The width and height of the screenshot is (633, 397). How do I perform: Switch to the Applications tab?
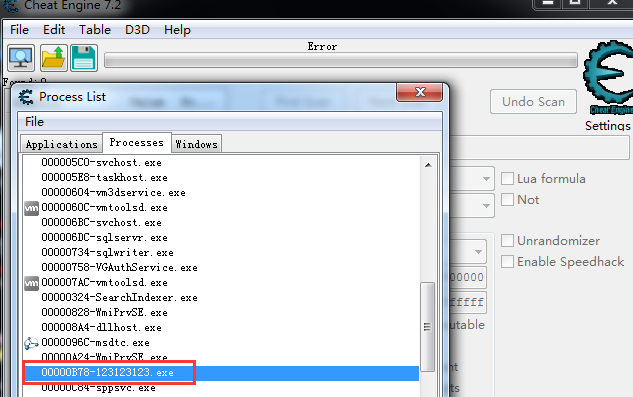[x=61, y=144]
